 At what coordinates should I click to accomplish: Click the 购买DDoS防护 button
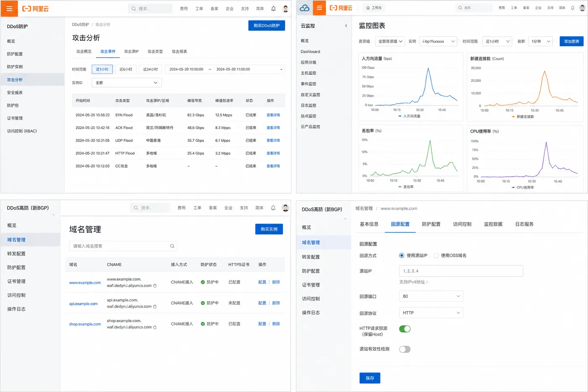click(x=267, y=26)
